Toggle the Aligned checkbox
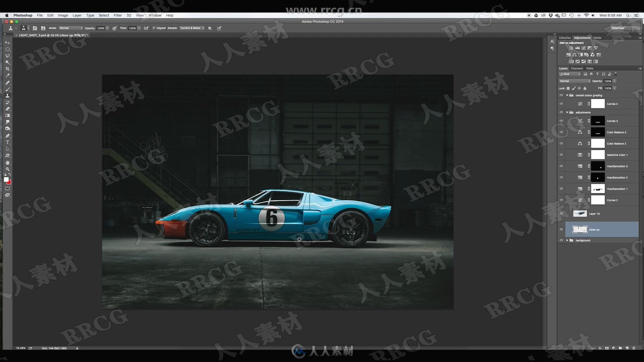The image size is (644, 362). tap(154, 28)
